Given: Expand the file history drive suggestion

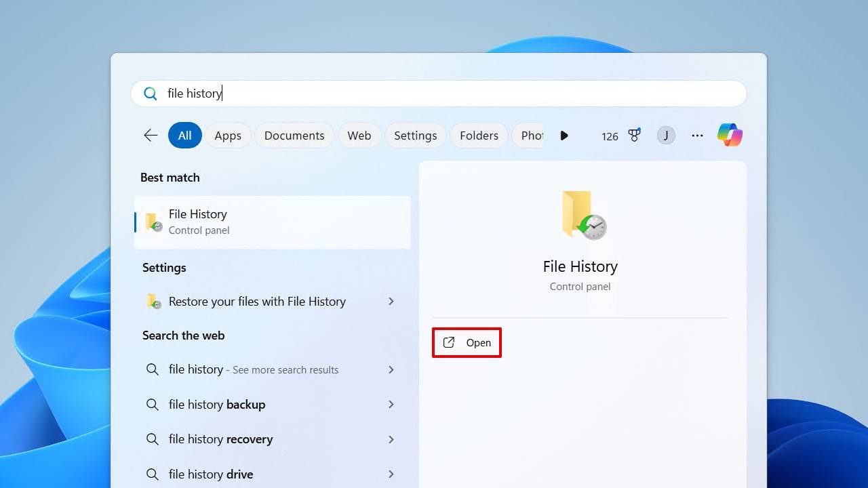Looking at the screenshot, I should click(391, 474).
